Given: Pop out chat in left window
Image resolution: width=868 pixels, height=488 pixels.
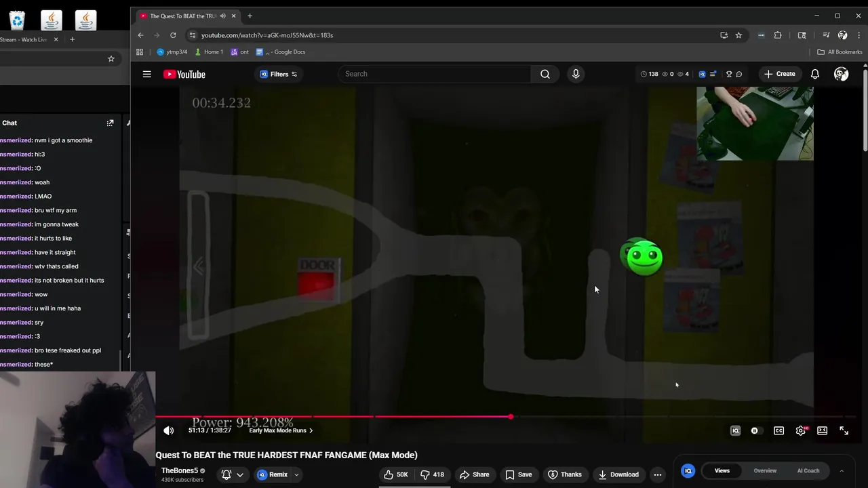Looking at the screenshot, I should point(110,123).
